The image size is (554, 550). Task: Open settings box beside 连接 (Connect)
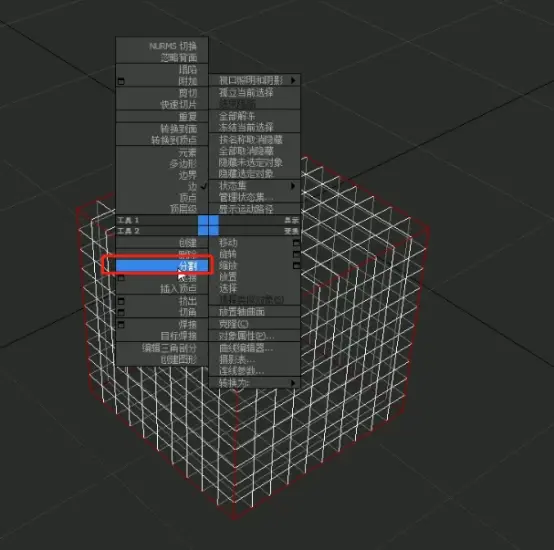(x=121, y=278)
